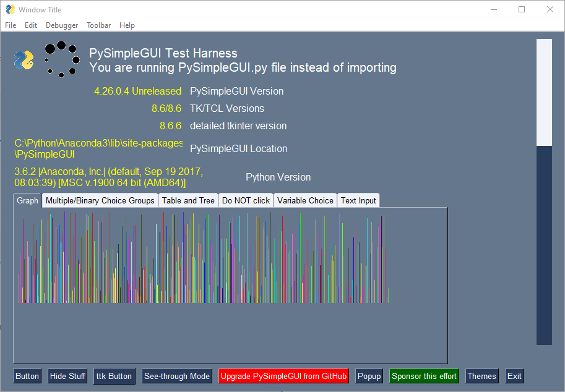Enable See-through Mode
The image size is (565, 392).
pyautogui.click(x=177, y=376)
